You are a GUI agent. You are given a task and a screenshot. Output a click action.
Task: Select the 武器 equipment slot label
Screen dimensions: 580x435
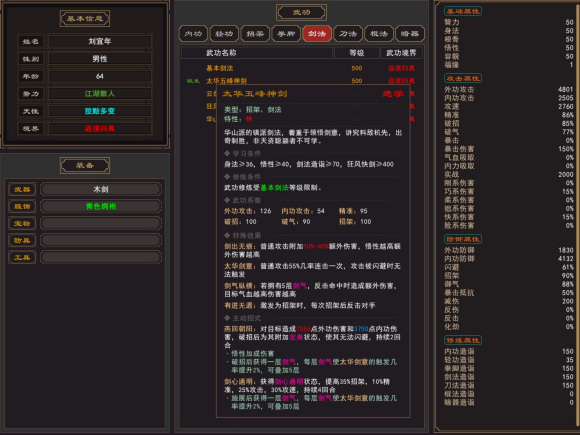pos(22,189)
